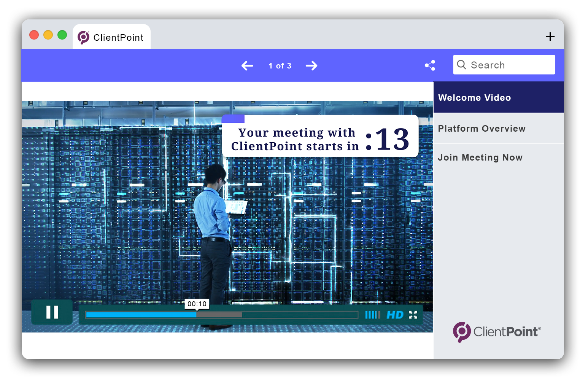Image resolution: width=588 pixels, height=382 pixels.
Task: Seek on the video progress bar
Action: (221, 315)
